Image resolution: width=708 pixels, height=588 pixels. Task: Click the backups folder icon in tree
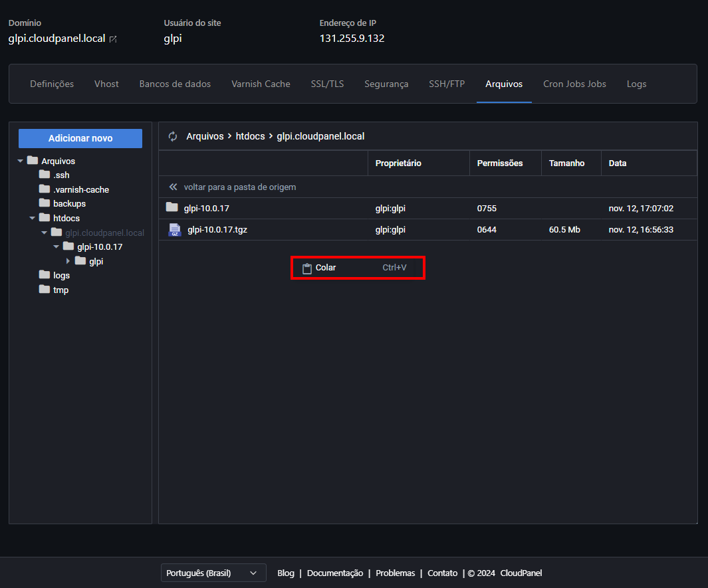pyautogui.click(x=45, y=203)
